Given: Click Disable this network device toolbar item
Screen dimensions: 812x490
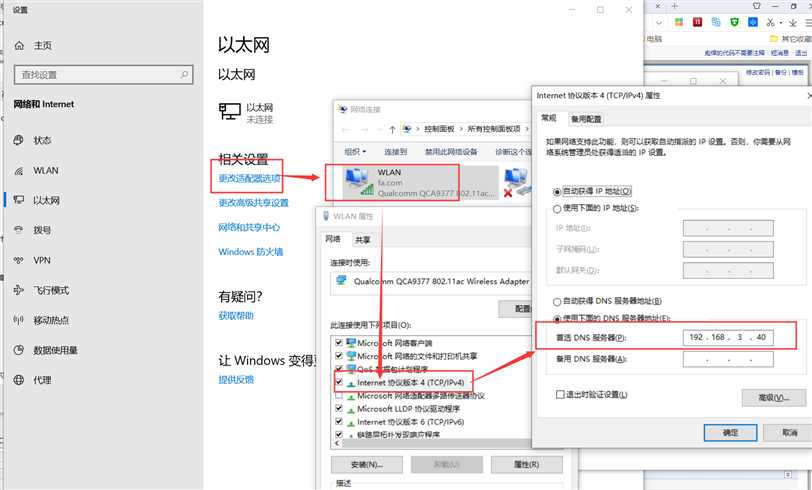Looking at the screenshot, I should point(451,152).
